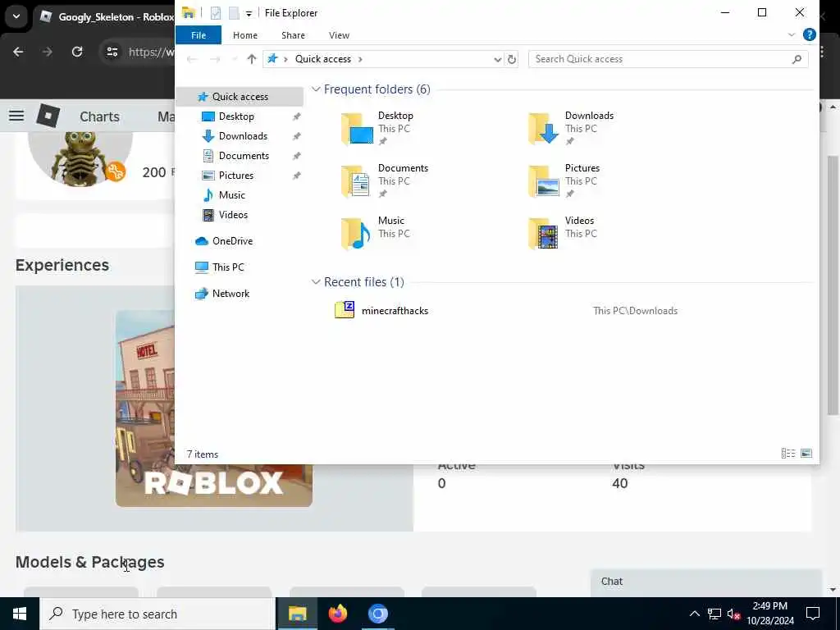Select Music in the navigation pane

[231, 195]
